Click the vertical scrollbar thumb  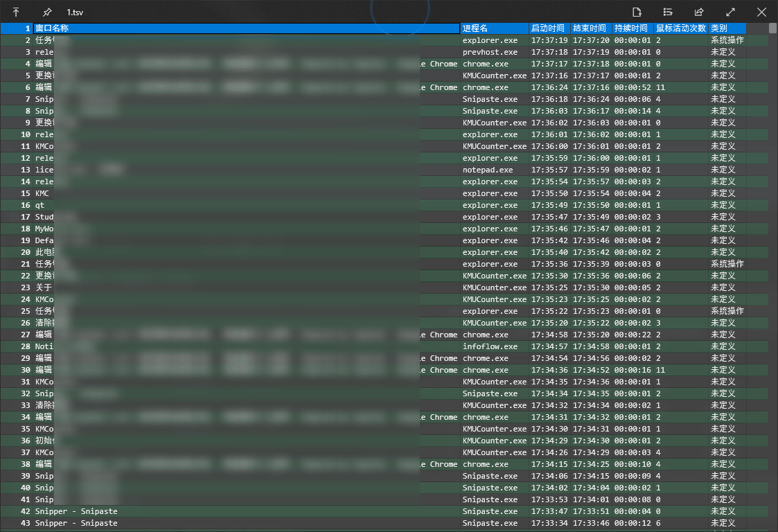click(772, 28)
